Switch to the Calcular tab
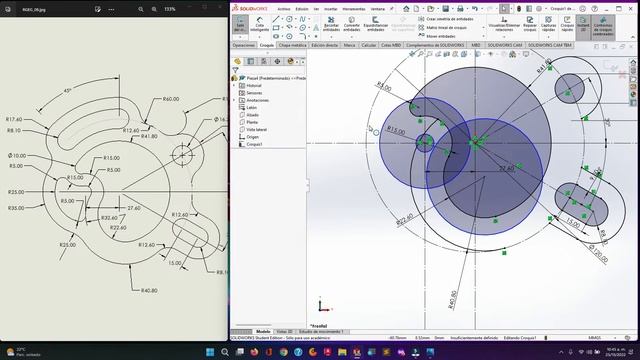Screen dimensions: 640x360 [x=369, y=45]
